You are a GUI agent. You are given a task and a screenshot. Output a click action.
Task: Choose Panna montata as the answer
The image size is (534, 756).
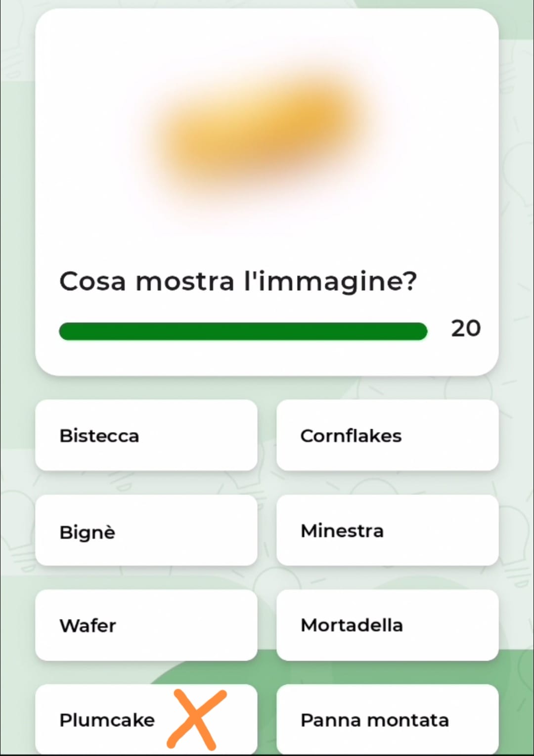coord(387,720)
